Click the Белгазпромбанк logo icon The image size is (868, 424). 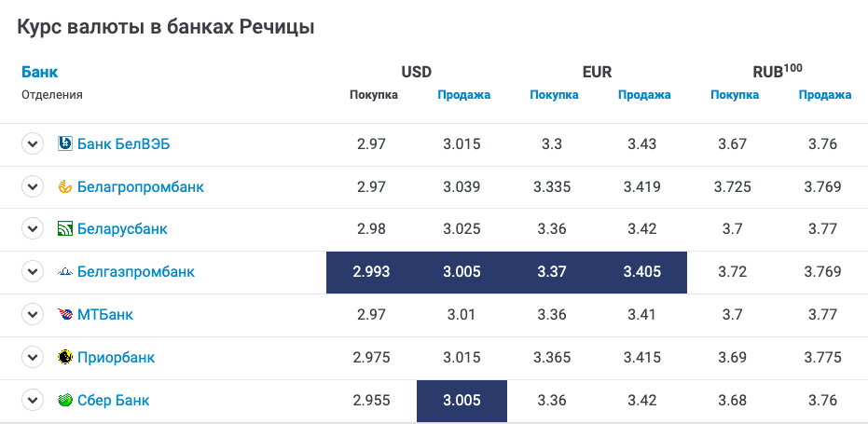pyautogui.click(x=65, y=272)
